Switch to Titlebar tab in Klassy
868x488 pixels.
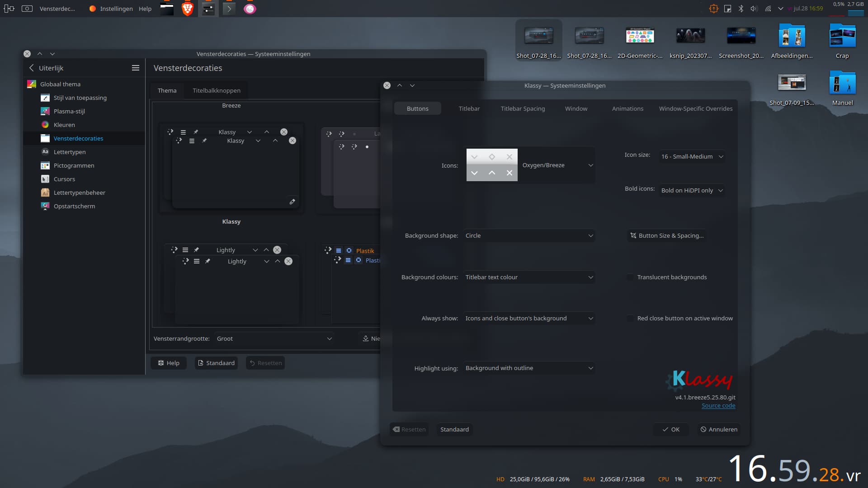[x=469, y=108]
